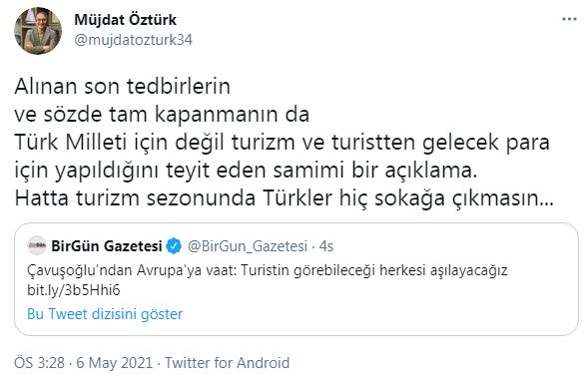Open the @BirGun_Gazetesi handle

point(248,246)
